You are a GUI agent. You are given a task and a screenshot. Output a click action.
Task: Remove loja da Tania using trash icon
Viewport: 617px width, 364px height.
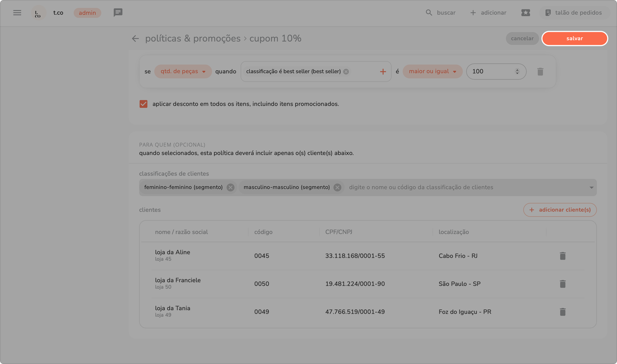(x=562, y=312)
